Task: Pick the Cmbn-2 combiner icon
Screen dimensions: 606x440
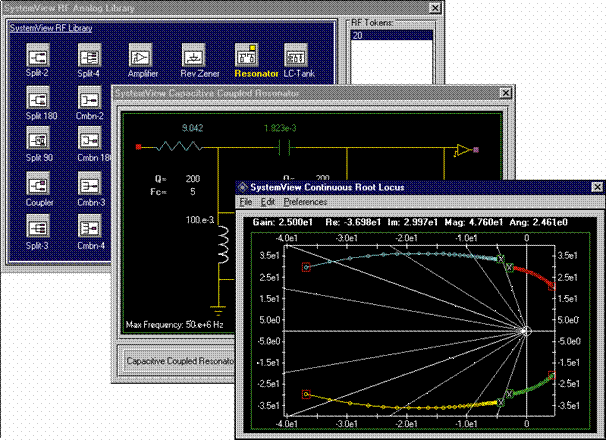Action: (x=89, y=97)
